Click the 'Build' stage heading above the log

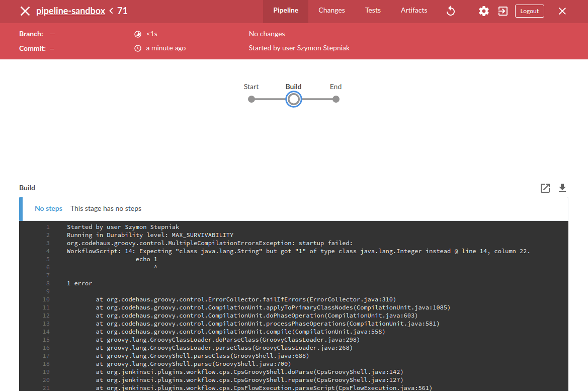click(x=27, y=188)
